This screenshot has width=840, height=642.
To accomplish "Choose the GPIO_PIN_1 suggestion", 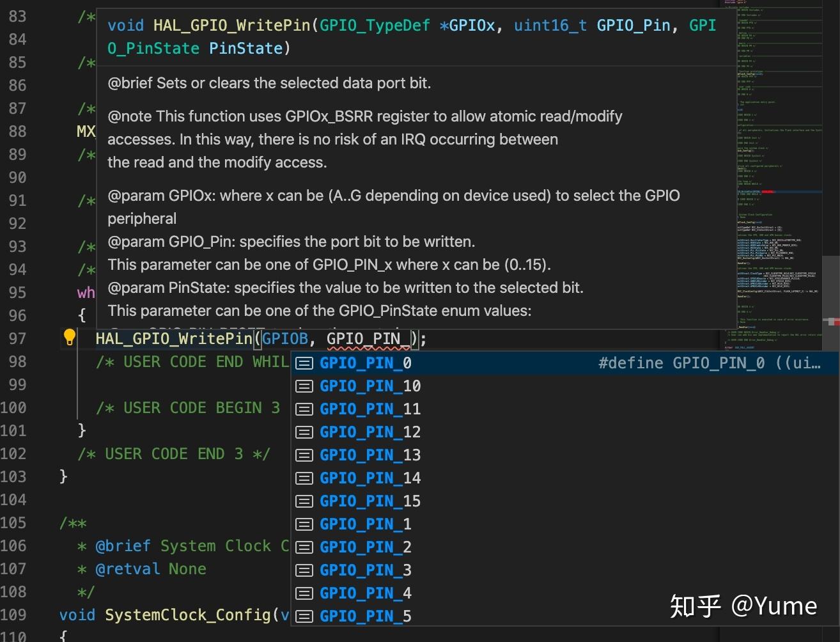I will [565, 524].
